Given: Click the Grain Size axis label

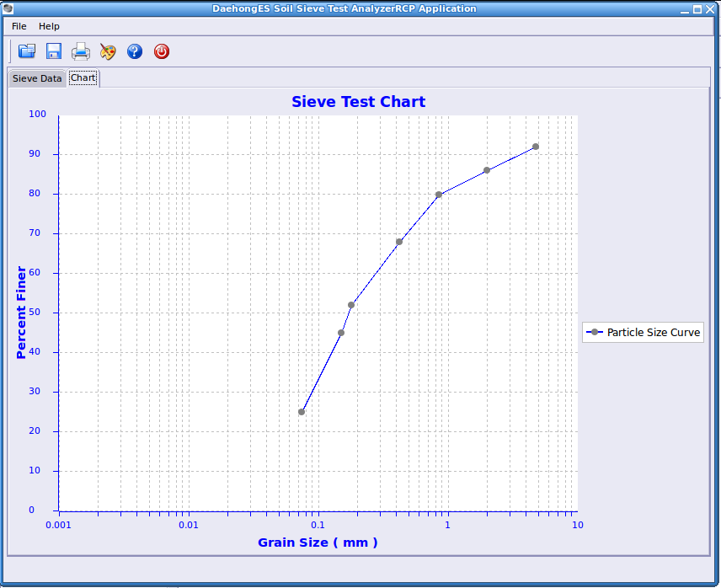Looking at the screenshot, I should click(x=318, y=543).
